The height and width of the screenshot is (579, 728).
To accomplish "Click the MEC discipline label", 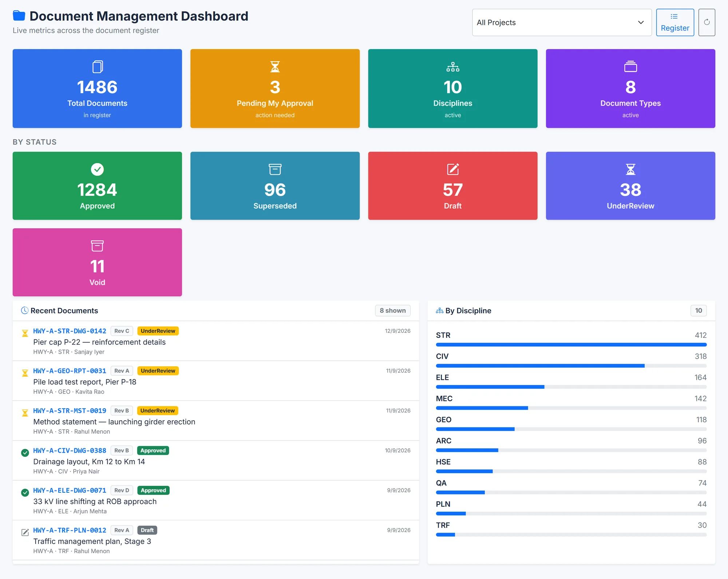I will [x=444, y=399].
